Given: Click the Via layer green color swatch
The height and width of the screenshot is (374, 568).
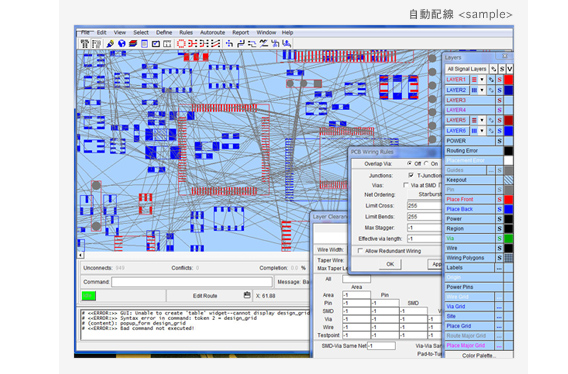Looking at the screenshot, I should [x=509, y=238].
